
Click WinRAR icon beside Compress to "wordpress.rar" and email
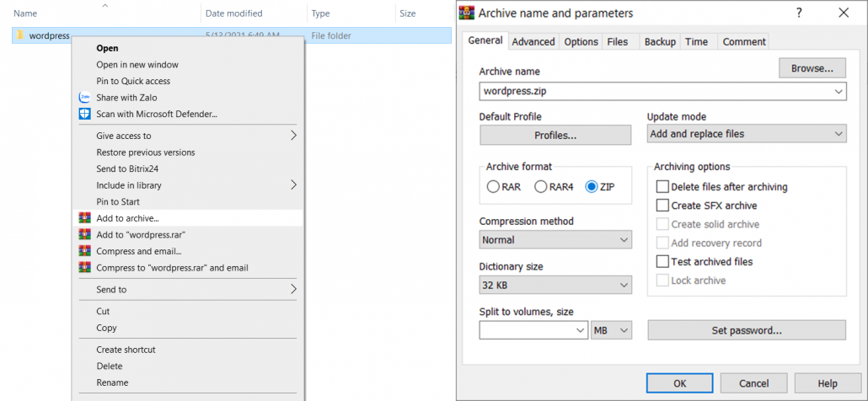(x=84, y=268)
